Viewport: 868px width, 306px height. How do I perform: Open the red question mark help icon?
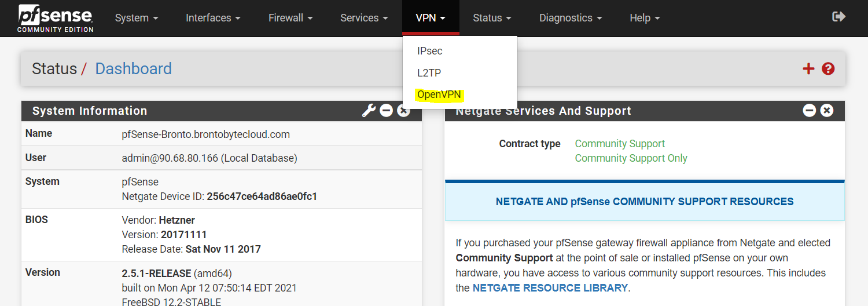[x=828, y=69]
